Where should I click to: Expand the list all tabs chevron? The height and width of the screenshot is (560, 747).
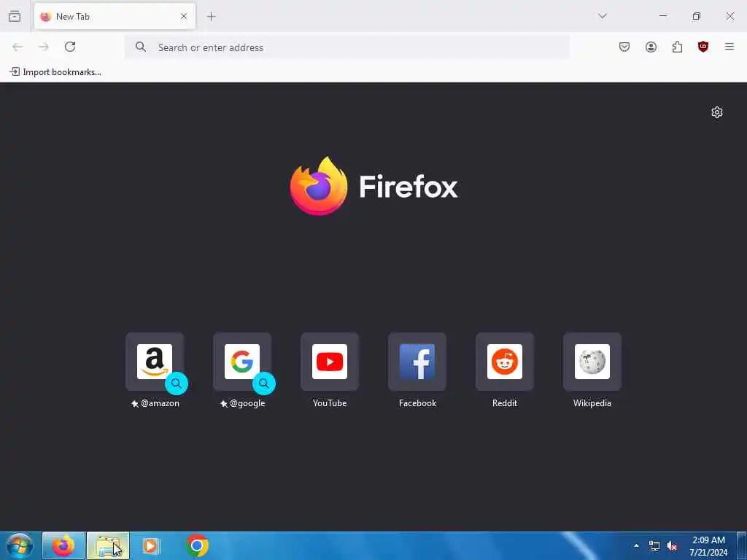[x=602, y=16]
